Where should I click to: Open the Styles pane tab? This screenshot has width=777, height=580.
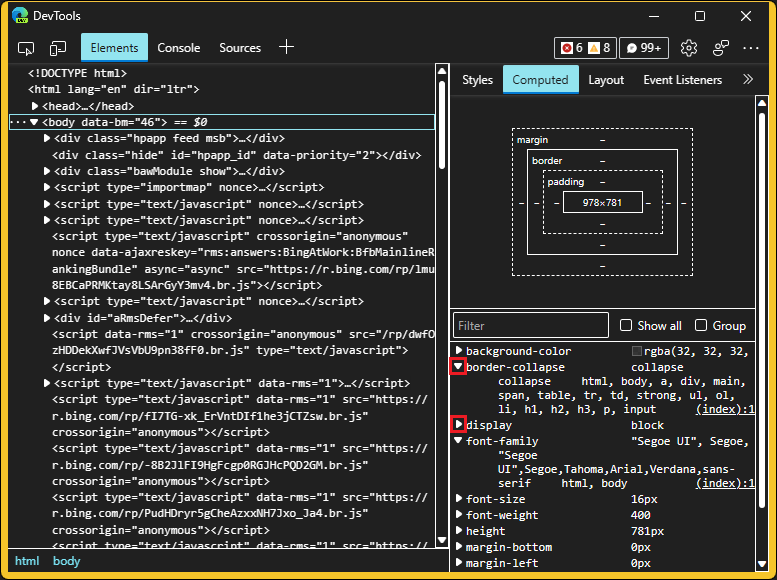point(477,79)
